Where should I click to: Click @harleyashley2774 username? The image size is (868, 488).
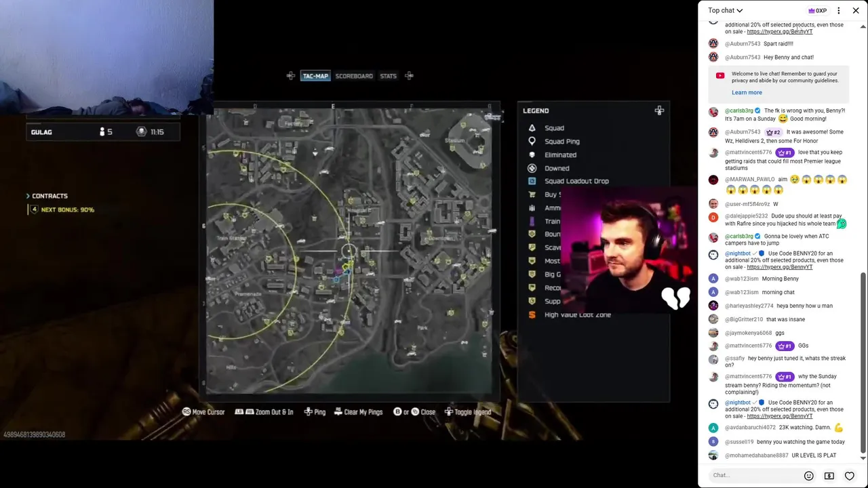tap(749, 306)
